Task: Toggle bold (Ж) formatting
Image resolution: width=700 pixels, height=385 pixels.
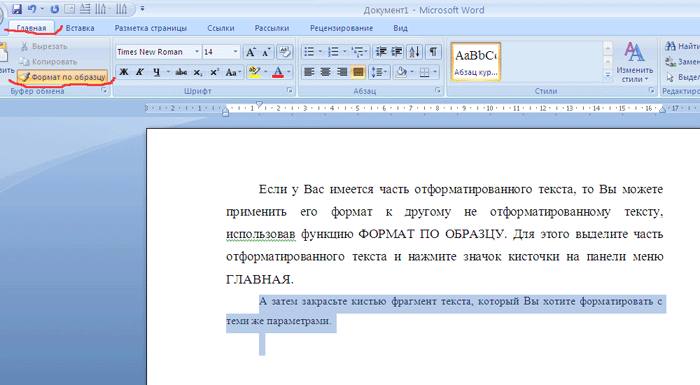Action: (124, 72)
